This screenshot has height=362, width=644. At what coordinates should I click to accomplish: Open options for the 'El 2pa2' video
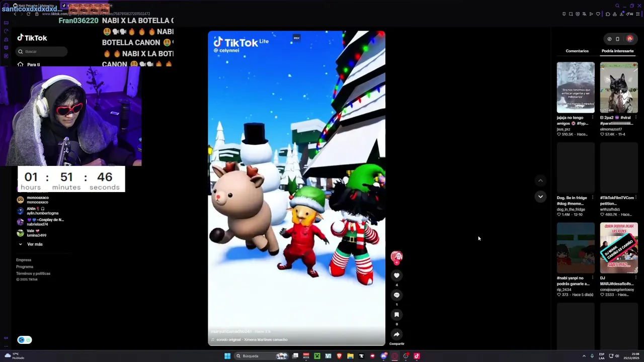pos(635,118)
